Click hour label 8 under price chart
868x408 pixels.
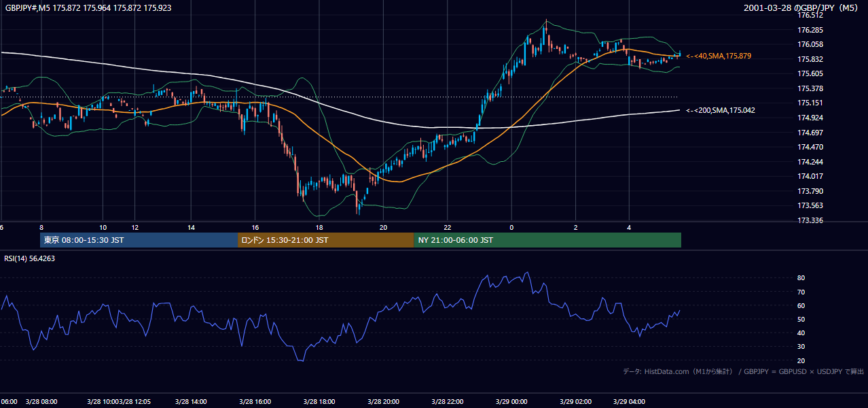click(41, 227)
